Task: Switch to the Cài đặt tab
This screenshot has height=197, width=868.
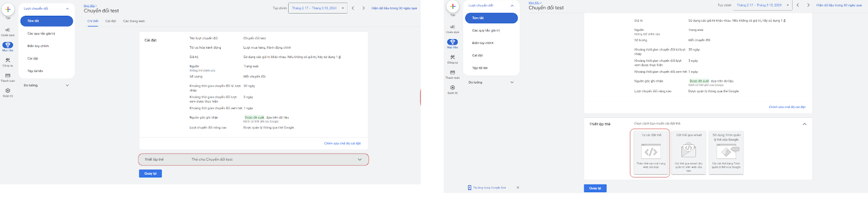Action: click(x=111, y=21)
